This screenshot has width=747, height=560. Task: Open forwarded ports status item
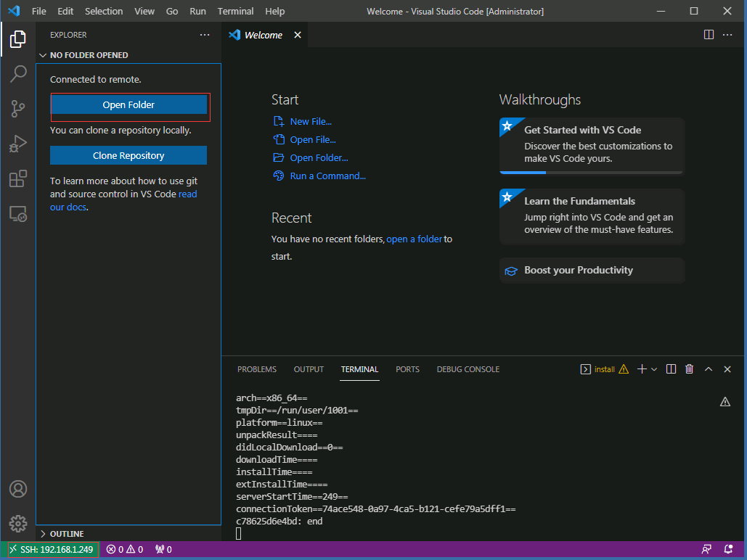pos(163,550)
